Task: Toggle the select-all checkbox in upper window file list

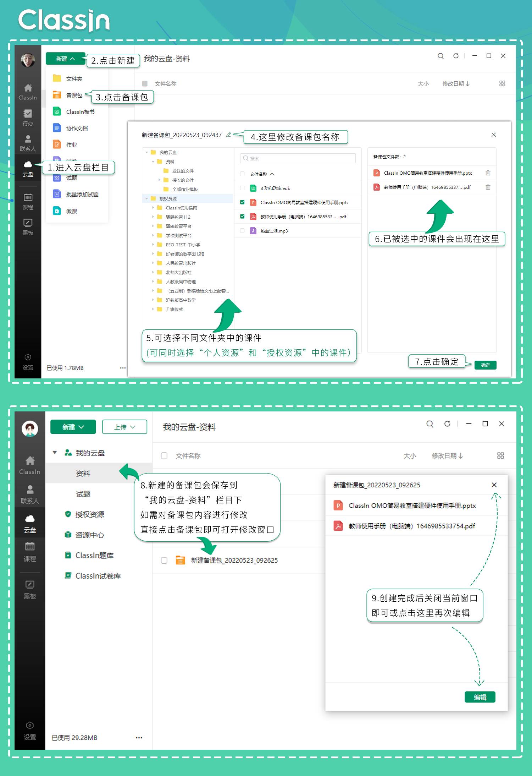Action: (x=145, y=83)
